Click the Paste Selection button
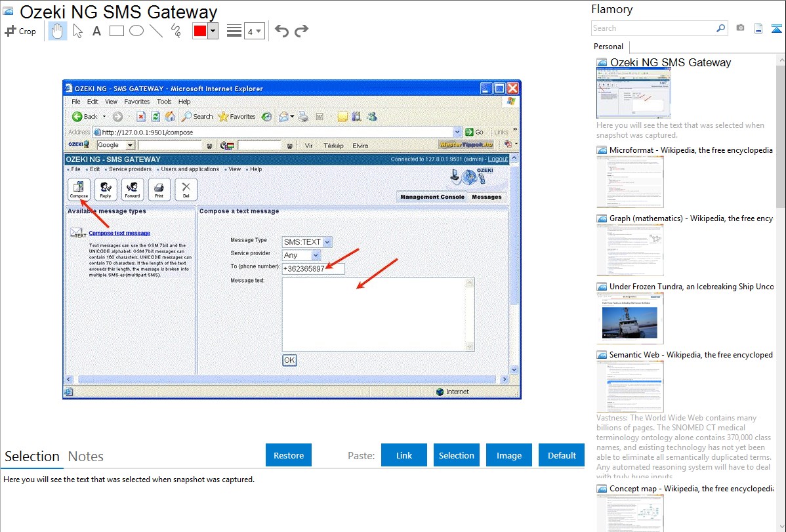Viewport: 786px width, 532px height. (457, 455)
